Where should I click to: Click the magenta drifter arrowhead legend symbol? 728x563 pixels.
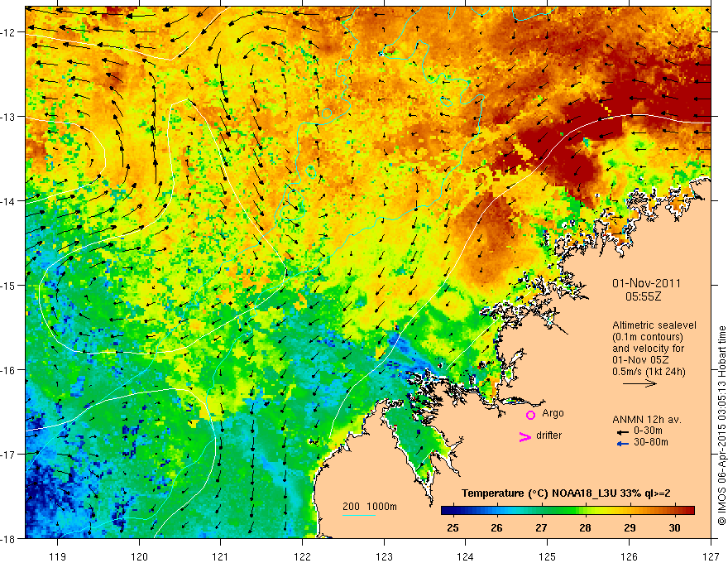525,436
